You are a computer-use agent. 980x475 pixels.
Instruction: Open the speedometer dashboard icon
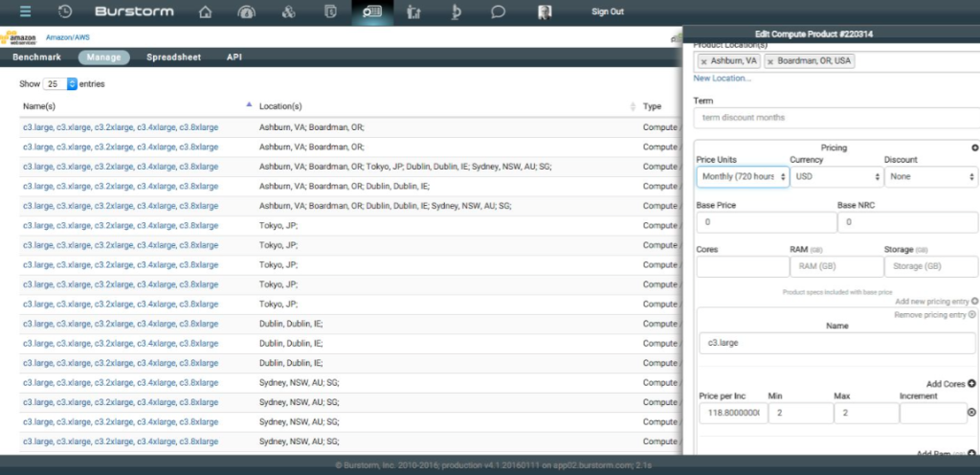click(x=247, y=11)
